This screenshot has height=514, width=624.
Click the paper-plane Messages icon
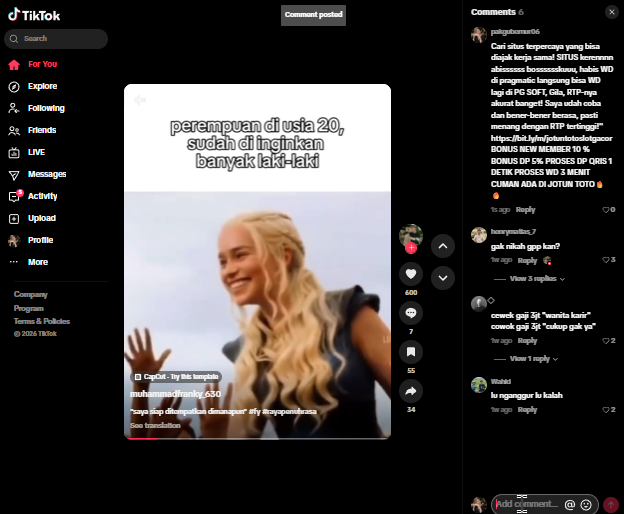tap(14, 175)
